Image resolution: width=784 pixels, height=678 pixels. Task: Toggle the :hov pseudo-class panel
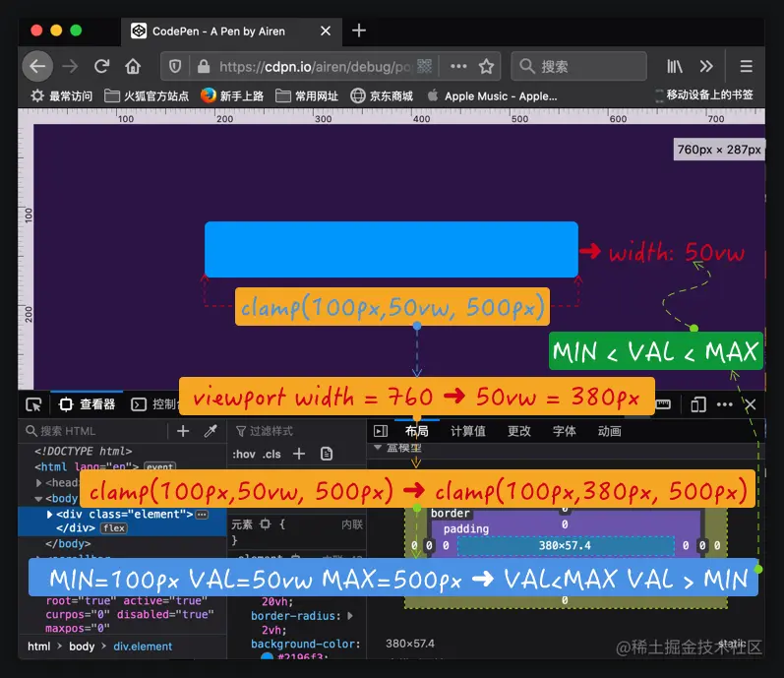[244, 454]
